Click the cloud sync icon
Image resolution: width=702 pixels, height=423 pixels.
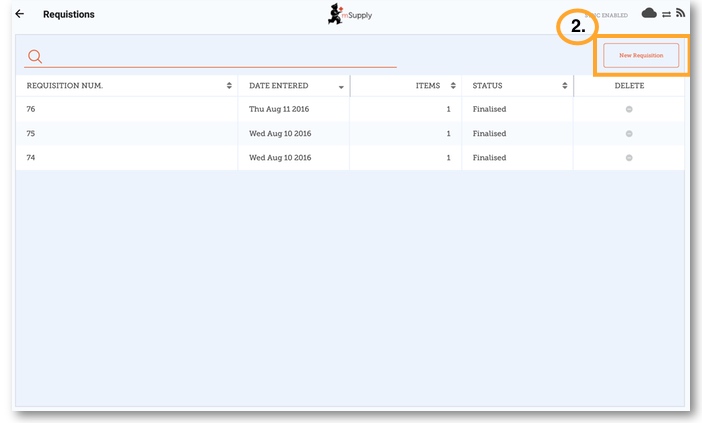(649, 13)
